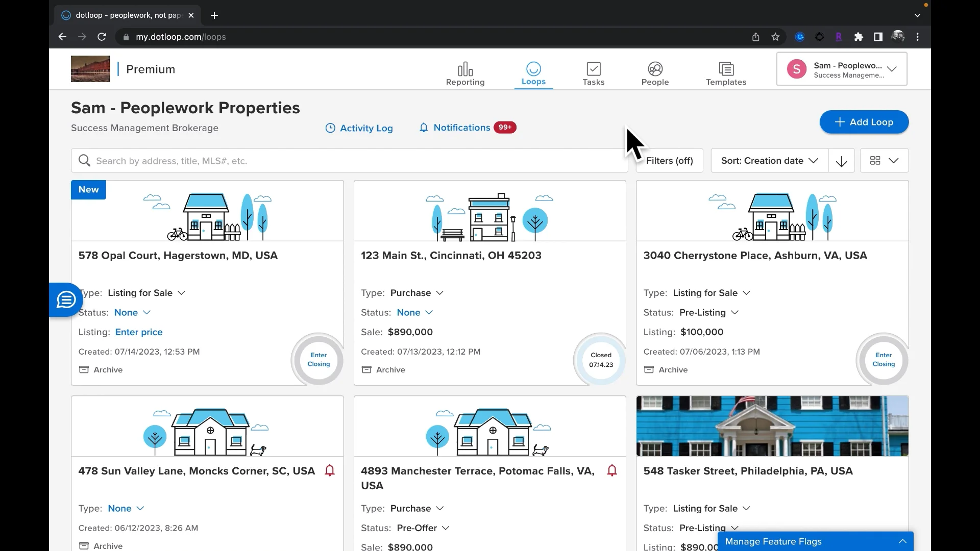The width and height of the screenshot is (980, 551).
Task: Click the Archive icon for 578 Opal Court
Action: tap(84, 369)
